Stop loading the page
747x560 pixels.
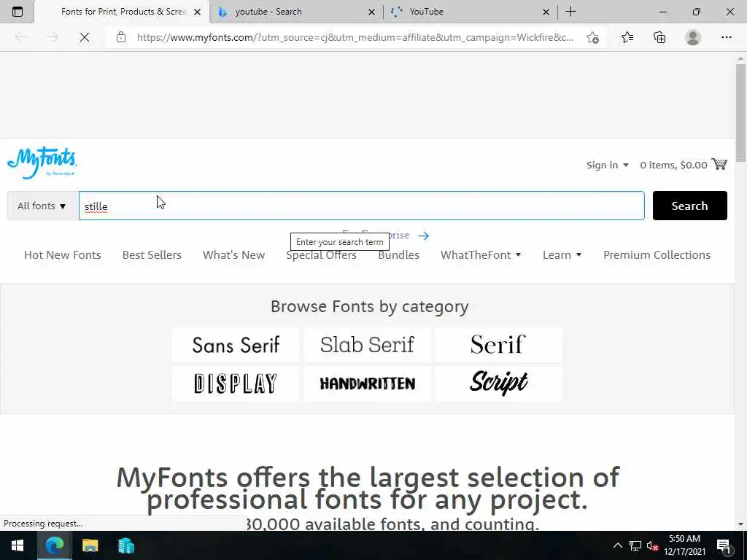tap(85, 37)
